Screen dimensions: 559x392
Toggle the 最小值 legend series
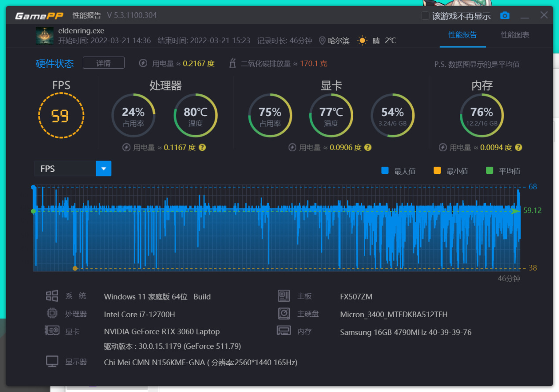tap(451, 171)
